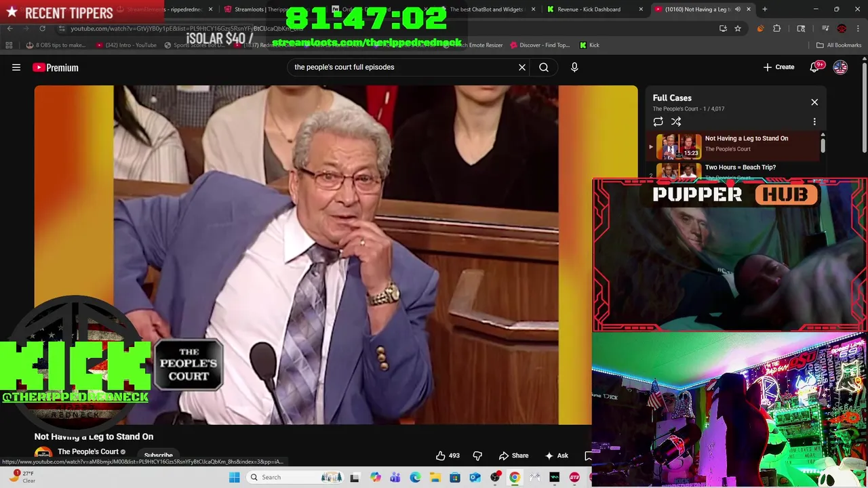Open Chrome extensions puzzle icon
This screenshot has width=868, height=488.
click(777, 28)
